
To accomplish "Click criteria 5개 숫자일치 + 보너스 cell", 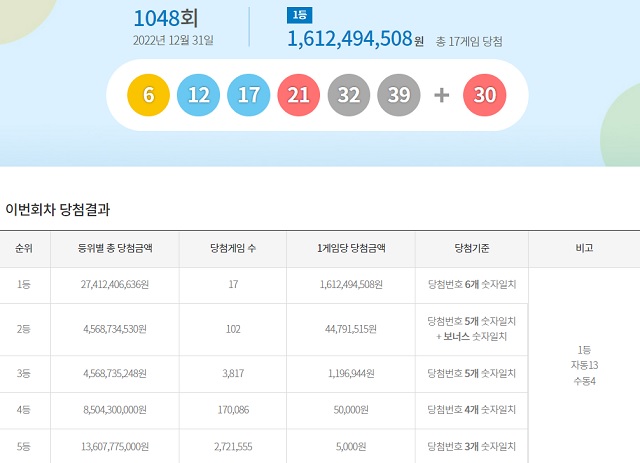I will [x=472, y=329].
